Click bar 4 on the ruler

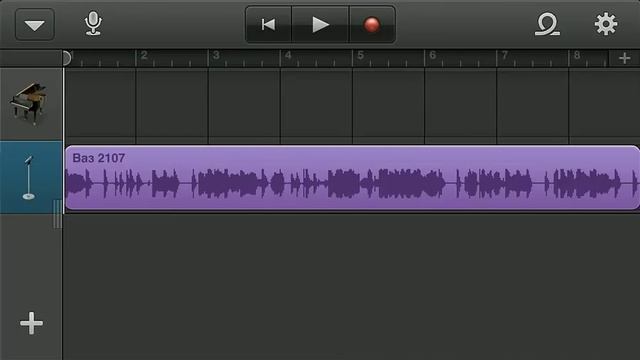(x=288, y=56)
